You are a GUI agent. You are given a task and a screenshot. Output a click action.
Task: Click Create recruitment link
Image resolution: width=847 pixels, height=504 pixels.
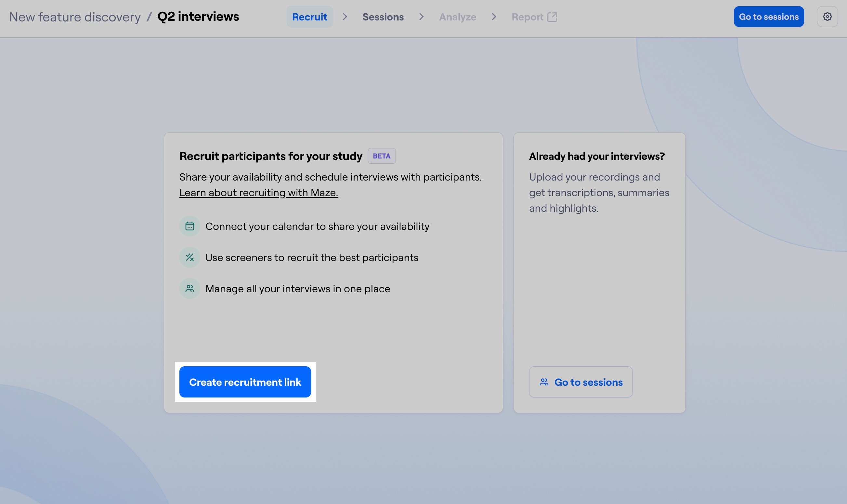[x=245, y=382]
